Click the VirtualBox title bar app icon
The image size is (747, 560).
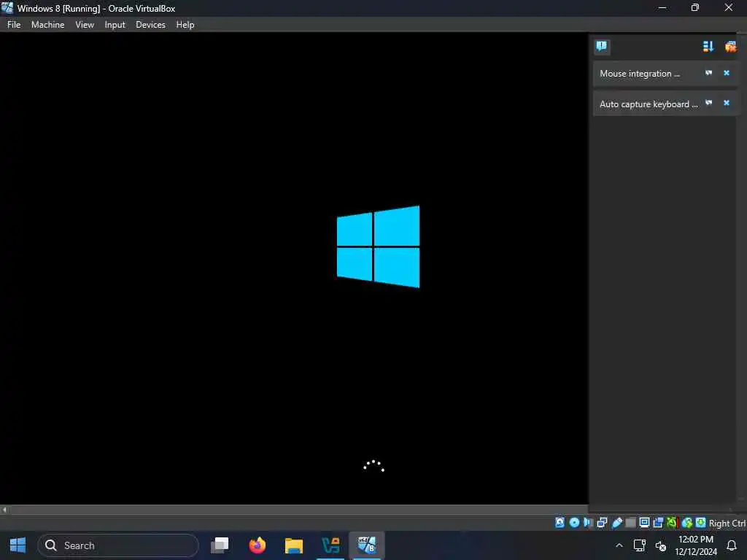point(7,7)
